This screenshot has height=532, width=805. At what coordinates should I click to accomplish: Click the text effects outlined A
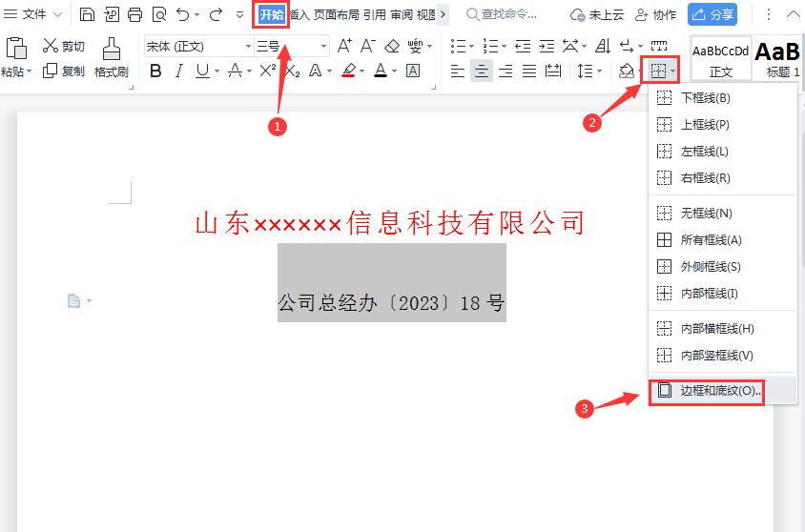(x=315, y=71)
